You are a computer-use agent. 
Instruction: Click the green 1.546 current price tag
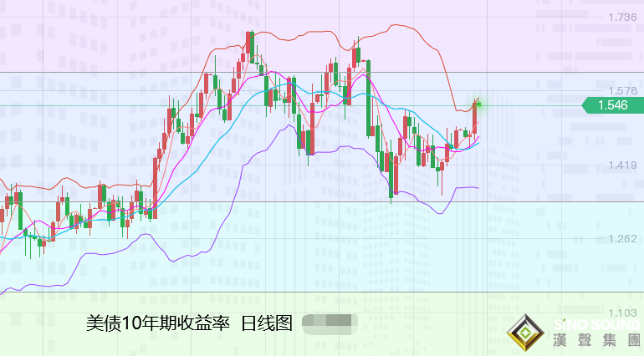[613, 105]
